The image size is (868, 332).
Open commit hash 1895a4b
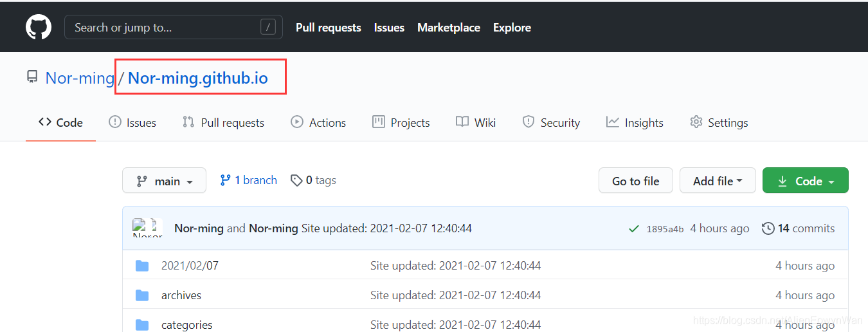(665, 229)
